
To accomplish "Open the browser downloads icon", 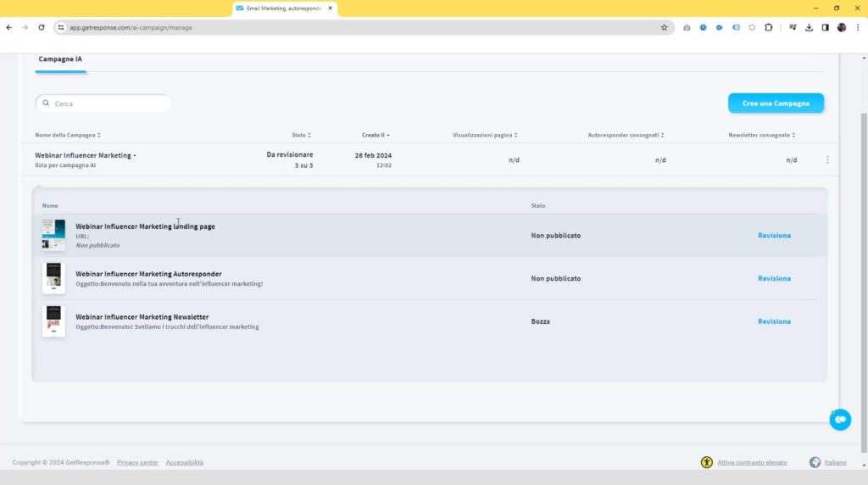I will [x=809, y=27].
